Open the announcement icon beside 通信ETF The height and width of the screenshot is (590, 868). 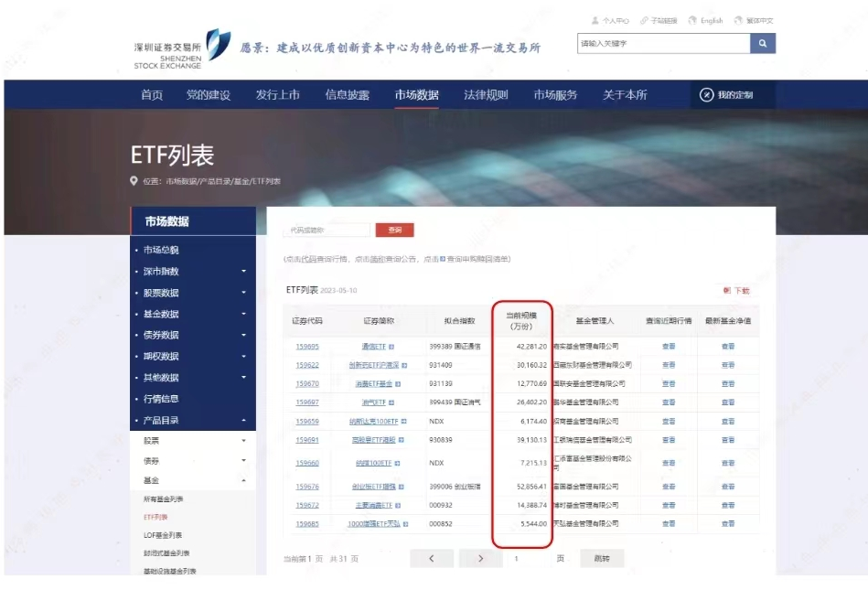(391, 346)
